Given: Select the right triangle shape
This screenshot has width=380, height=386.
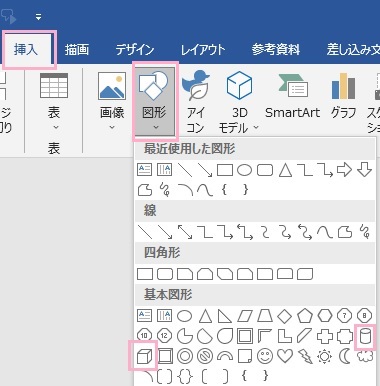Looking at the screenshot, I should coord(225,316).
